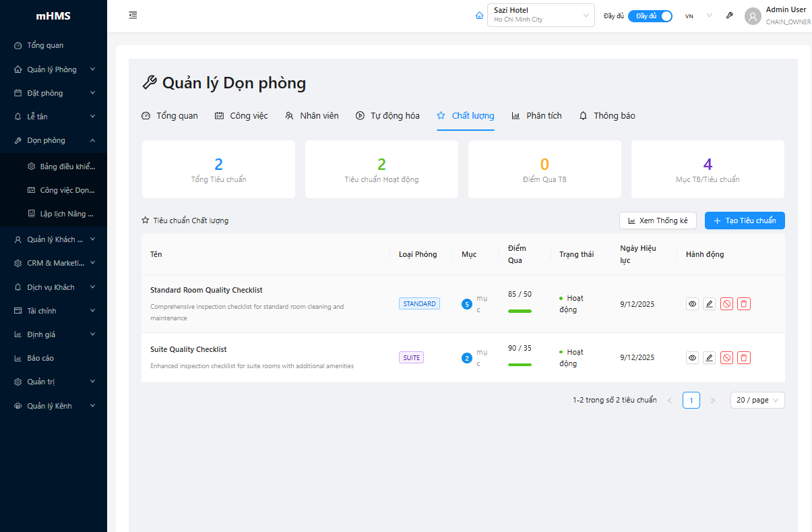The image size is (812, 532).
Task: Deactivate Suite Quality Checklist via stop icon
Action: coord(726,358)
